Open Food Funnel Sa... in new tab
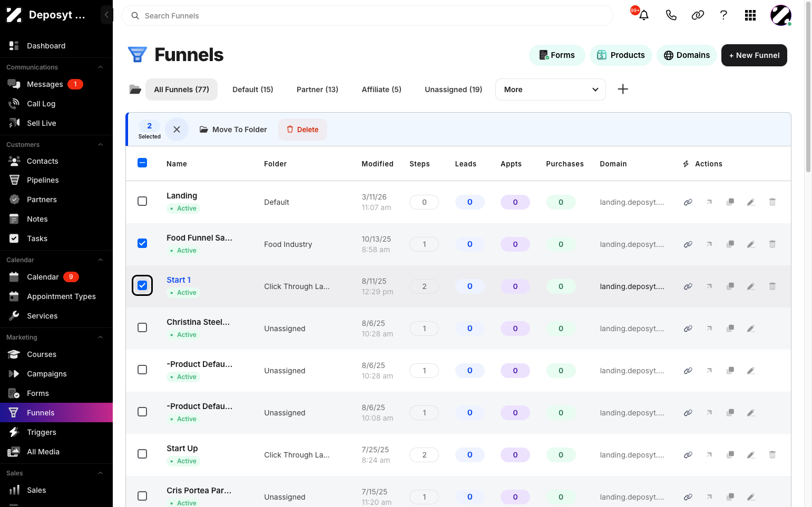This screenshot has height=507, width=812. [709, 244]
